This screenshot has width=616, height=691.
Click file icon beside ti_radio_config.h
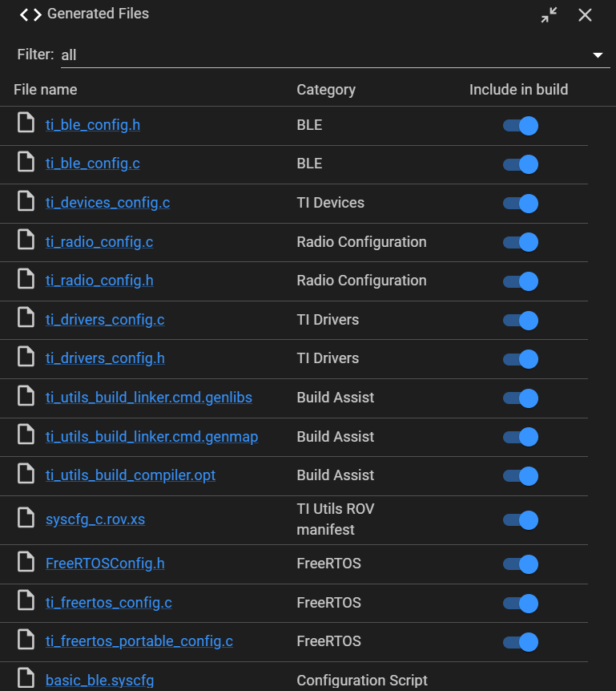[26, 280]
